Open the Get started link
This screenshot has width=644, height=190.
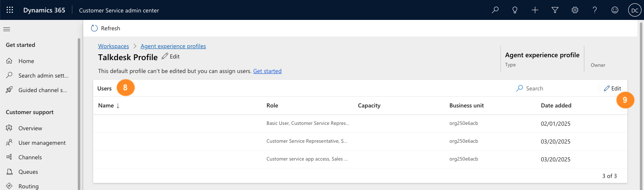(x=267, y=71)
